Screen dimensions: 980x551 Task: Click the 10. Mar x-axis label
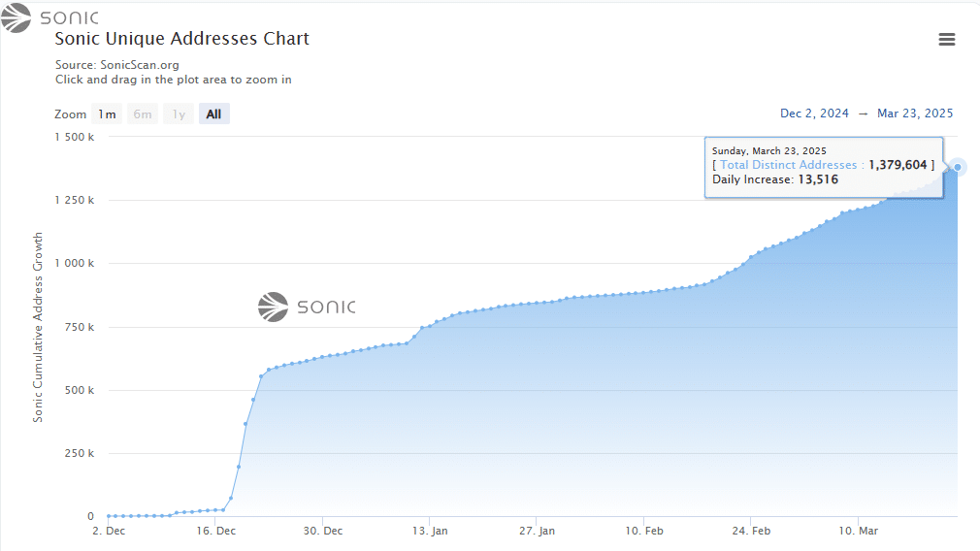[858, 531]
